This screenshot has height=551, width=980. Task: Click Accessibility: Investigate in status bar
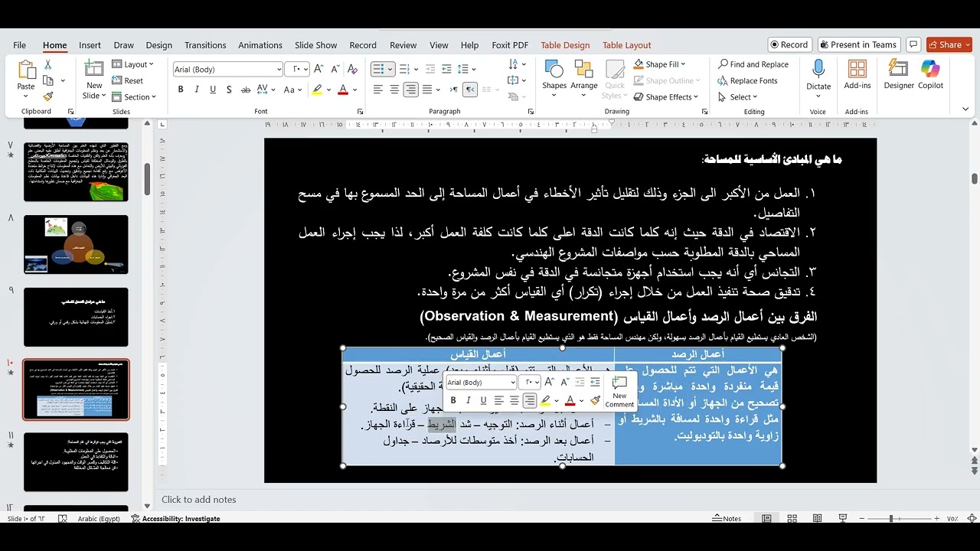point(175,518)
